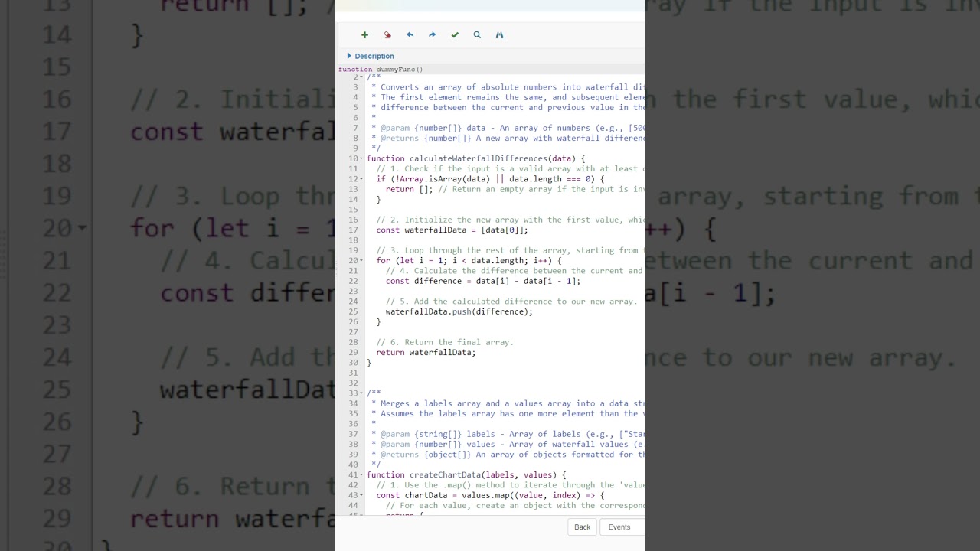Click line number 17 in the gutter
The image size is (980, 551).
coord(353,230)
